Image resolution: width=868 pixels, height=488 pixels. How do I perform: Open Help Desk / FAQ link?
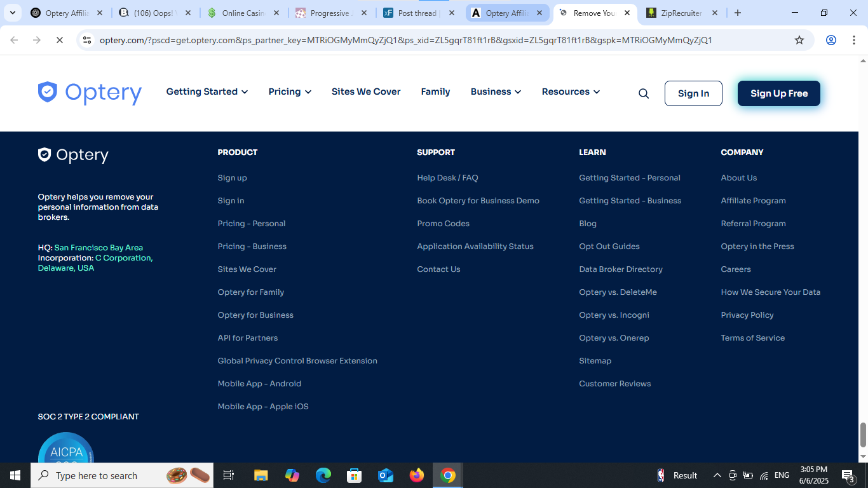coord(447,178)
